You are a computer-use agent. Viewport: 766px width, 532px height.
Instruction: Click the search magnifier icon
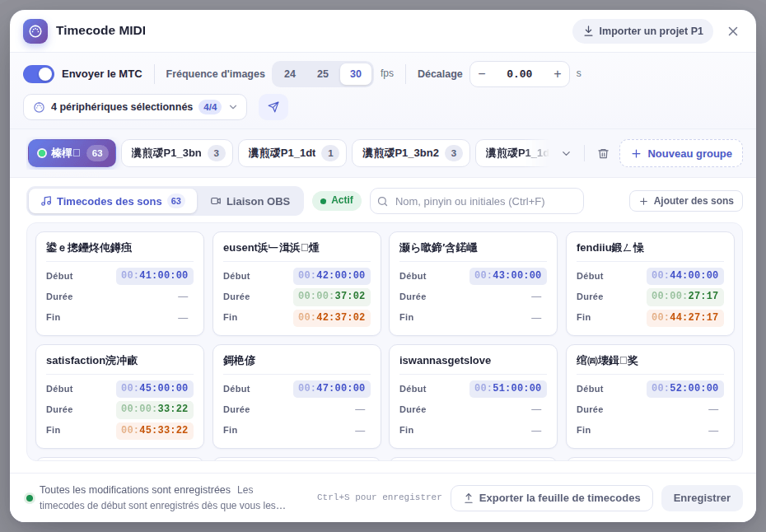(x=383, y=201)
